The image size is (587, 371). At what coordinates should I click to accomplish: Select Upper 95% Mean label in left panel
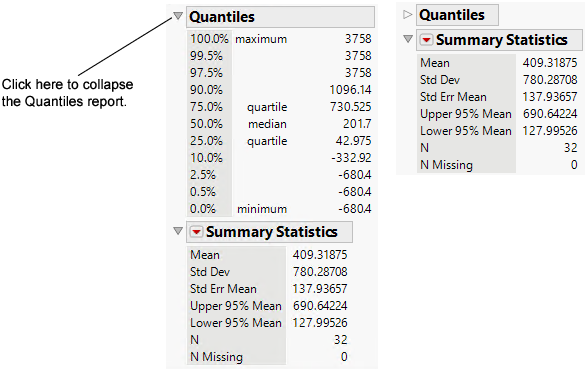[235, 306]
